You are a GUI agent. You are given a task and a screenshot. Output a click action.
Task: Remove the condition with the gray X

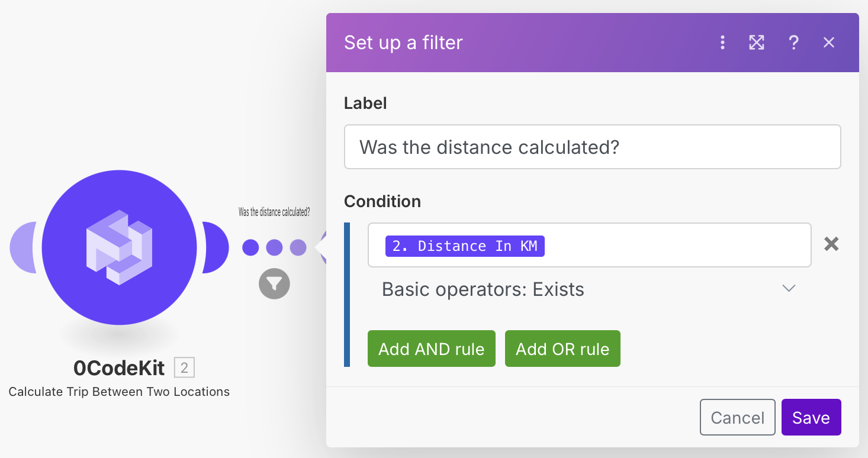click(831, 244)
